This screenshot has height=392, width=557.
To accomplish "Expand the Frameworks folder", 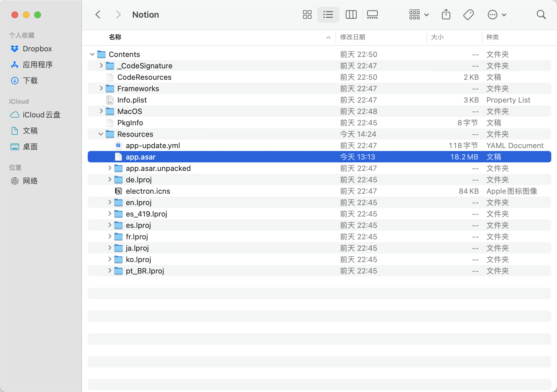I will pyautogui.click(x=101, y=88).
